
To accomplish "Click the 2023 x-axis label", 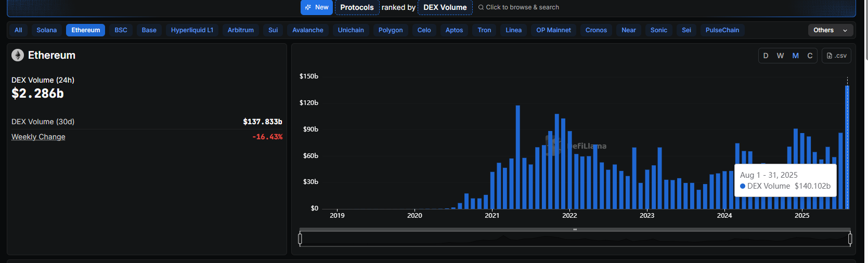I will pos(647,216).
